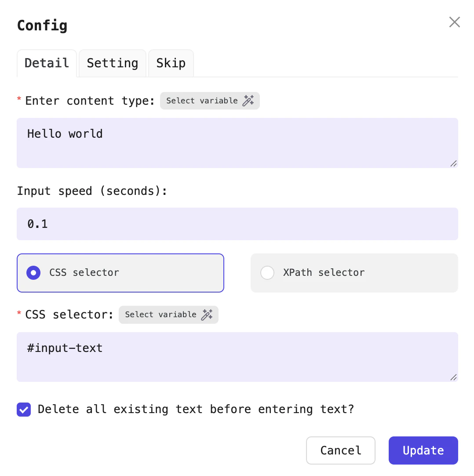
Task: Click the magic wand icon for content type
Action: [x=249, y=101]
